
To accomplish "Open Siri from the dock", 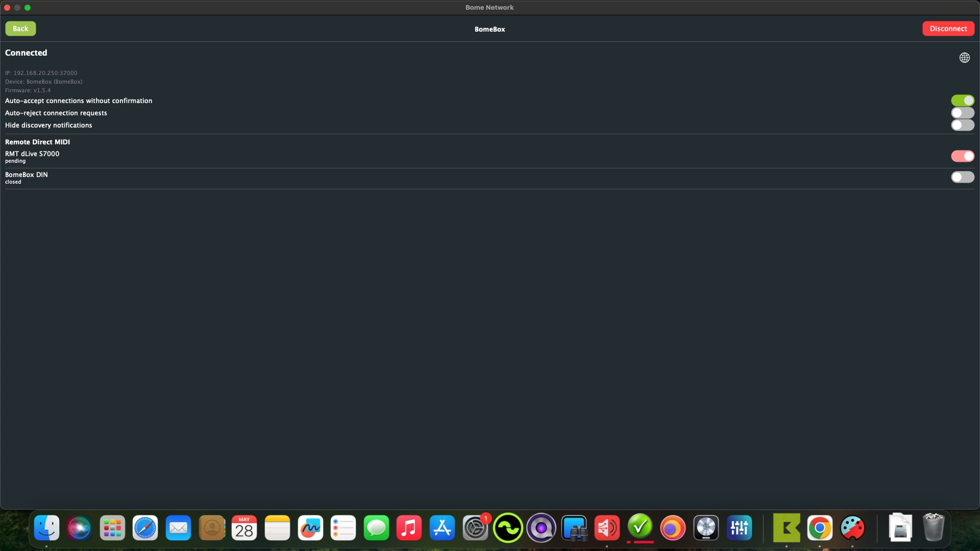I will pyautogui.click(x=79, y=528).
